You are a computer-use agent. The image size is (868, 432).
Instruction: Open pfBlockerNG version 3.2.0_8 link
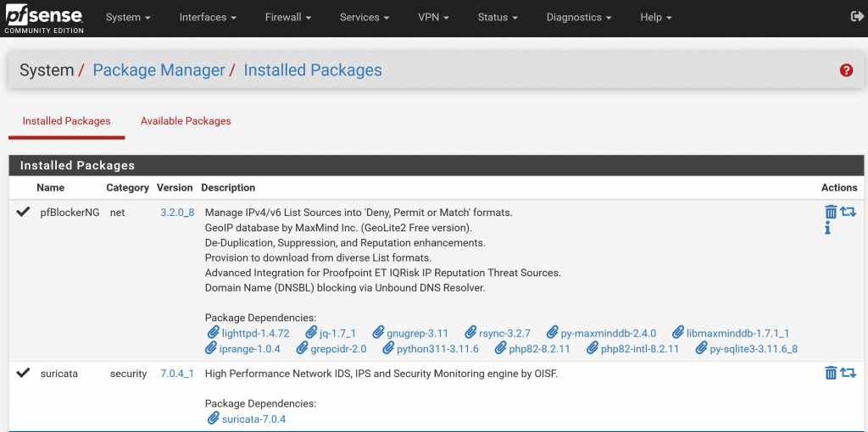(x=177, y=212)
